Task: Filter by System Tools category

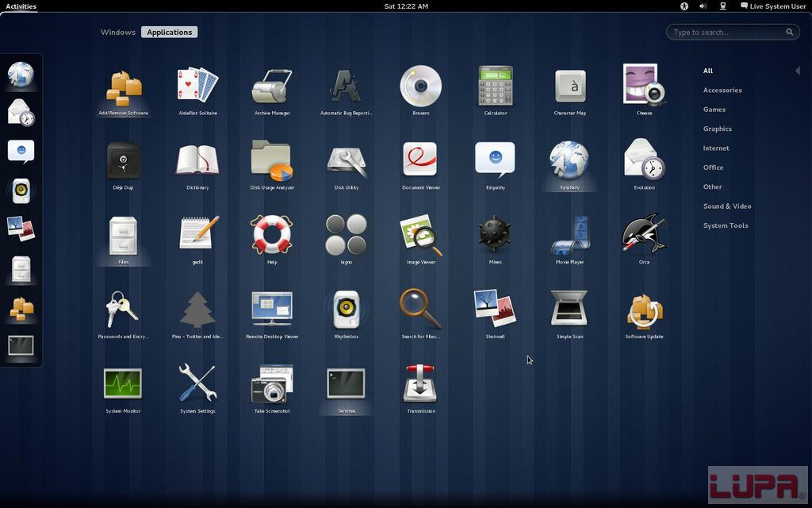Action: (726, 225)
